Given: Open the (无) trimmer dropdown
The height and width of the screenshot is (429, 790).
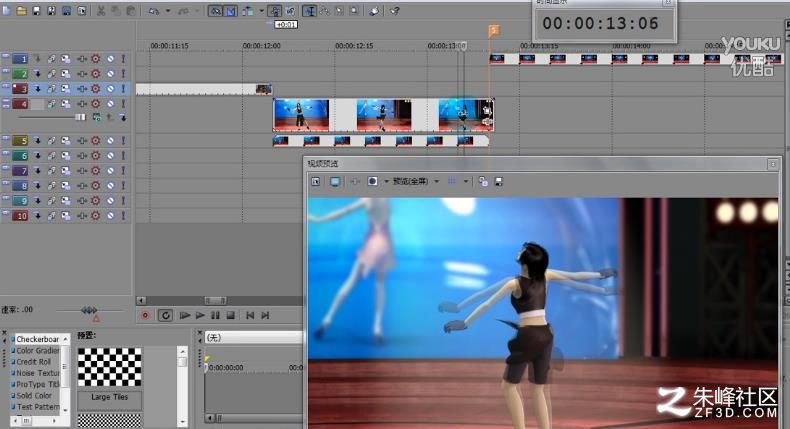Looking at the screenshot, I should click(x=254, y=337).
